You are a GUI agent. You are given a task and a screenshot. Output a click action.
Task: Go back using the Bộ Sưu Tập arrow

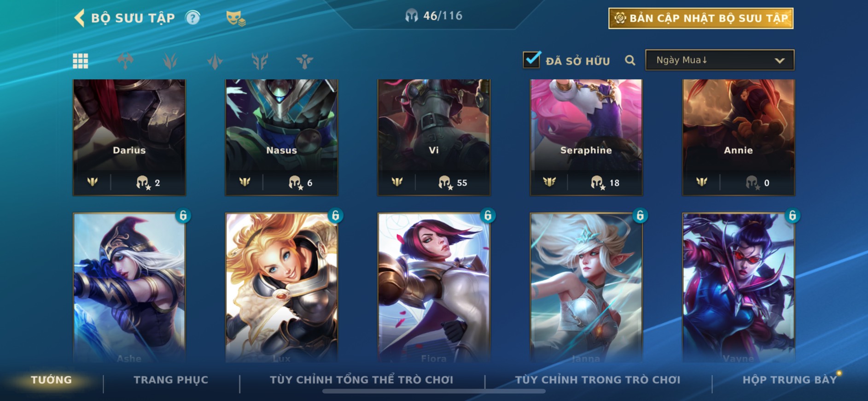79,18
